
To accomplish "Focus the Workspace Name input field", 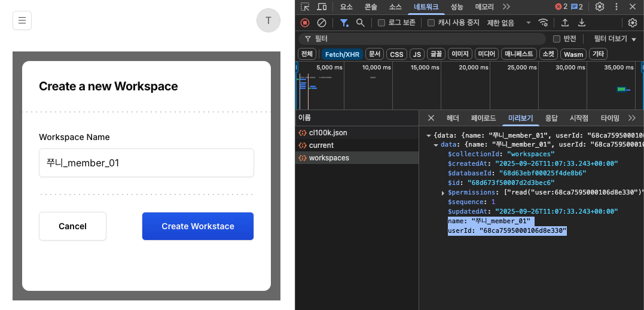I will pos(146,163).
